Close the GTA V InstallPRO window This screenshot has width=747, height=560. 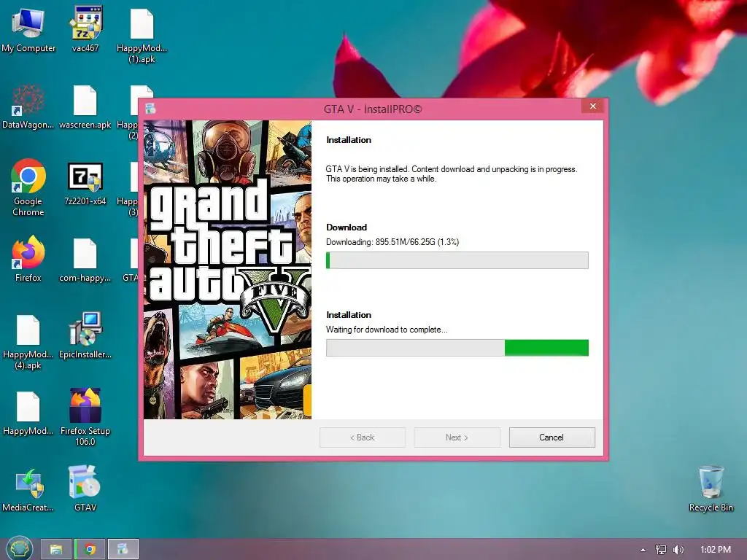coord(592,106)
